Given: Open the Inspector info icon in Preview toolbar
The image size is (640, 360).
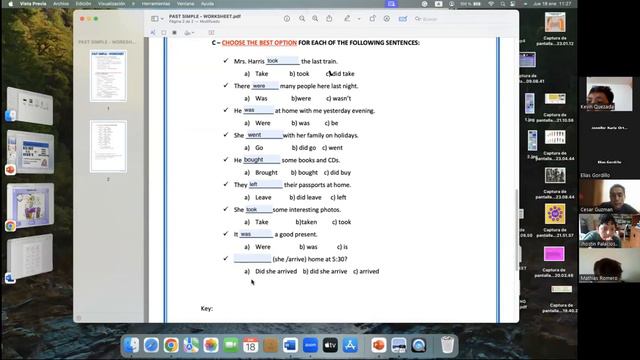Looking at the screenshot, I should point(287,19).
